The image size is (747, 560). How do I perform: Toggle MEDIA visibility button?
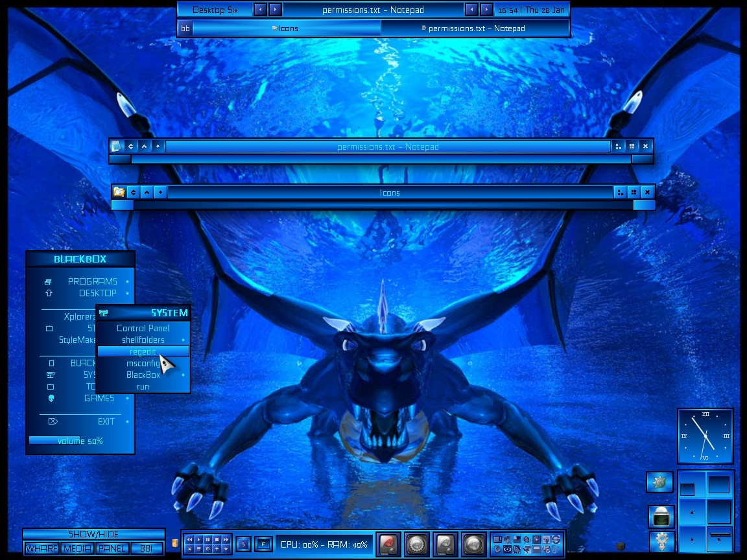point(77,548)
